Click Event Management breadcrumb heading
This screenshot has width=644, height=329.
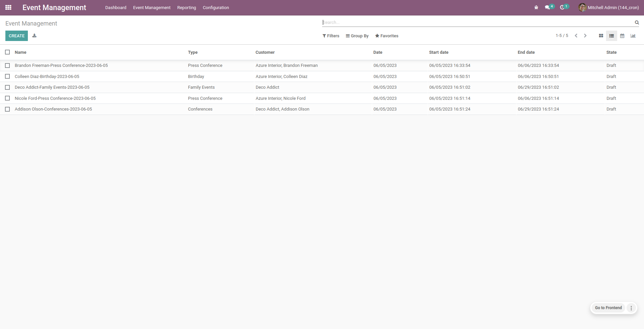tap(31, 24)
